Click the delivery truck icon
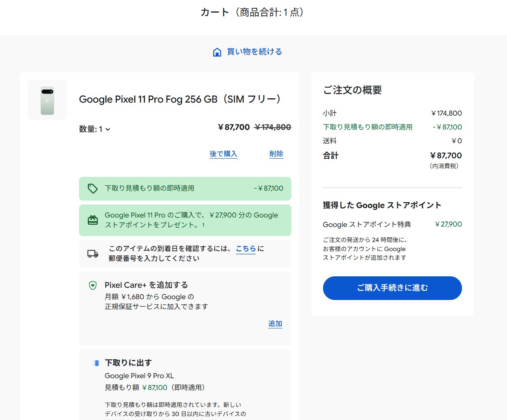The image size is (507, 420). click(93, 254)
